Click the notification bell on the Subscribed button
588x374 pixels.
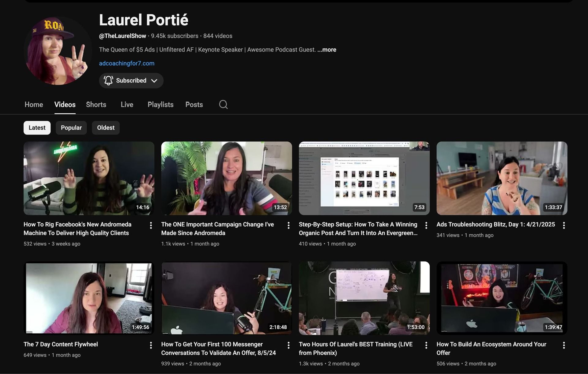pos(108,81)
